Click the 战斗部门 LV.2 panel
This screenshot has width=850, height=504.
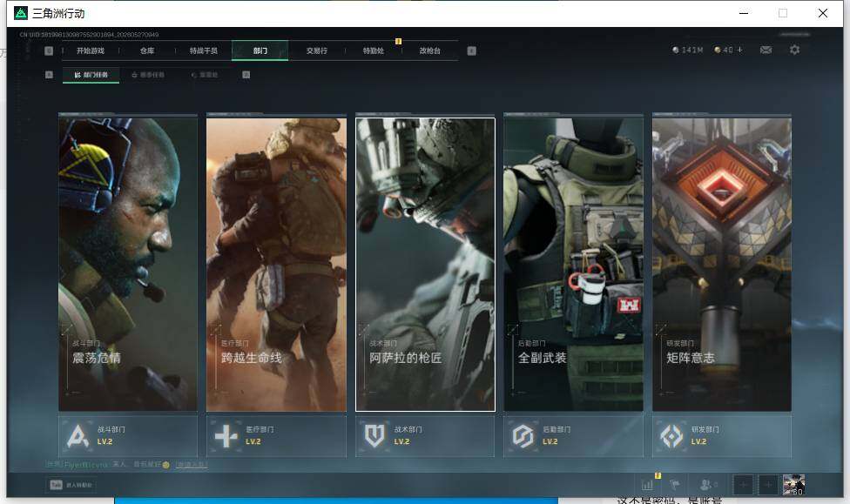click(x=128, y=436)
